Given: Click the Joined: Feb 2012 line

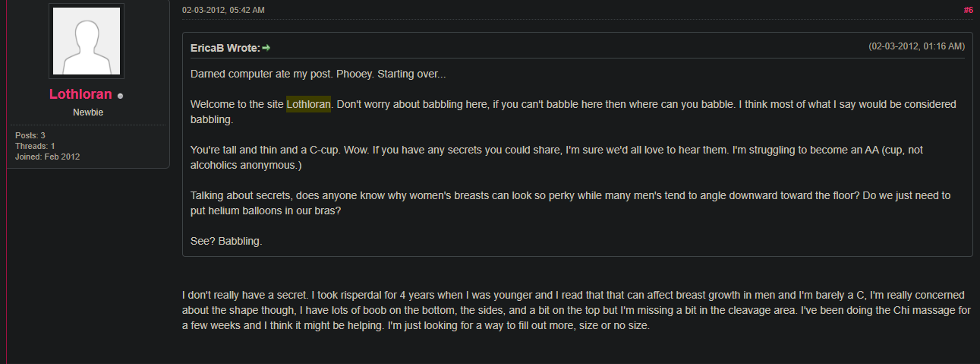Looking at the screenshot, I should (47, 157).
